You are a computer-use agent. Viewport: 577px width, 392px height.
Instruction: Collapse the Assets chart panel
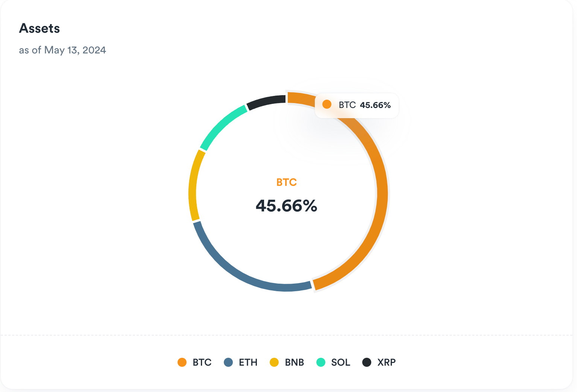39,28
